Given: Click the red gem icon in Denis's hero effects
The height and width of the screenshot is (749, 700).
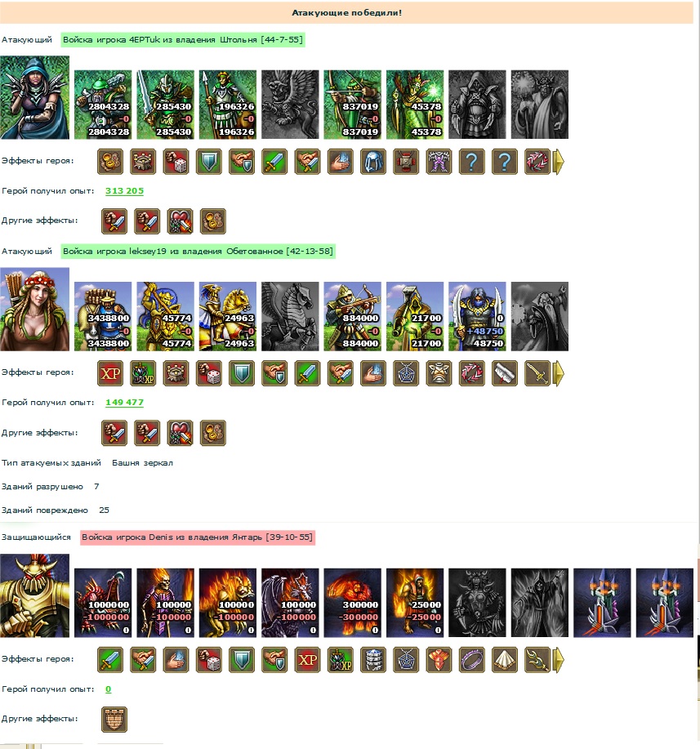Looking at the screenshot, I should point(439,660).
